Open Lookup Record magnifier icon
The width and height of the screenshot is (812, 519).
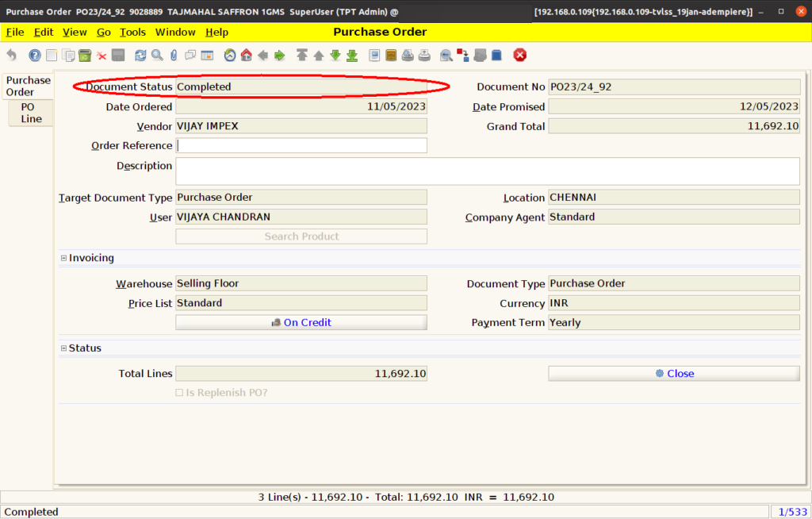[x=158, y=55]
